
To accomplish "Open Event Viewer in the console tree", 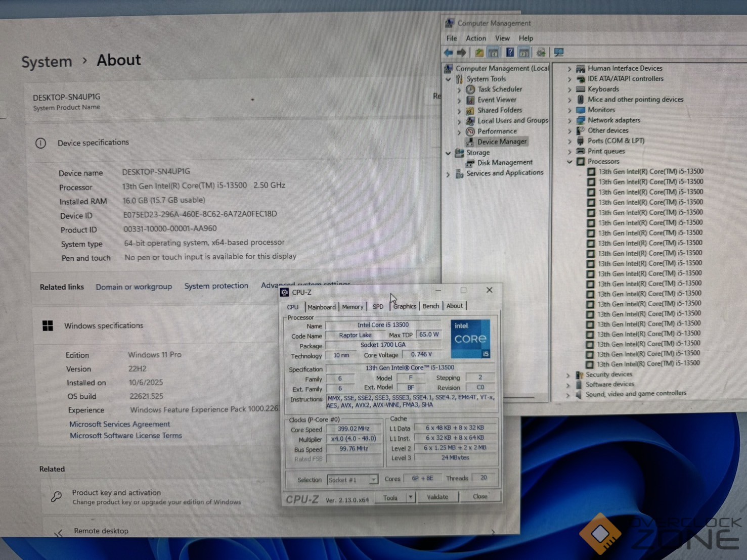I will (497, 100).
